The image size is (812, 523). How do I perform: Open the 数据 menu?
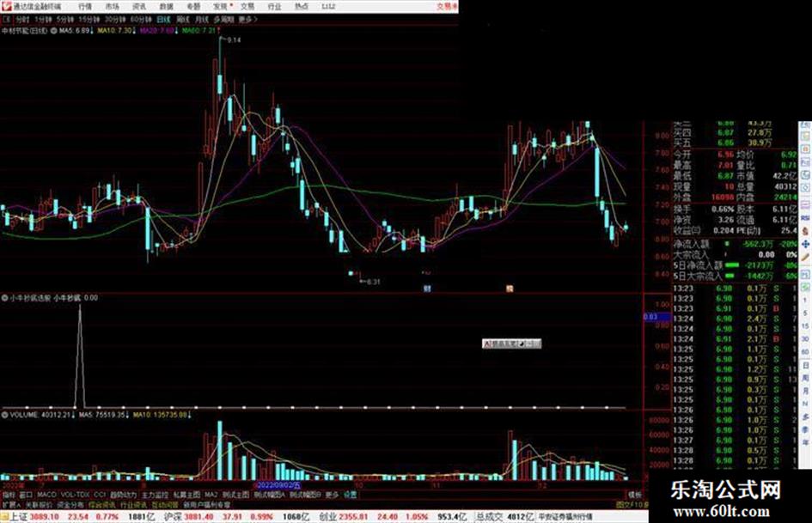tap(166, 6)
